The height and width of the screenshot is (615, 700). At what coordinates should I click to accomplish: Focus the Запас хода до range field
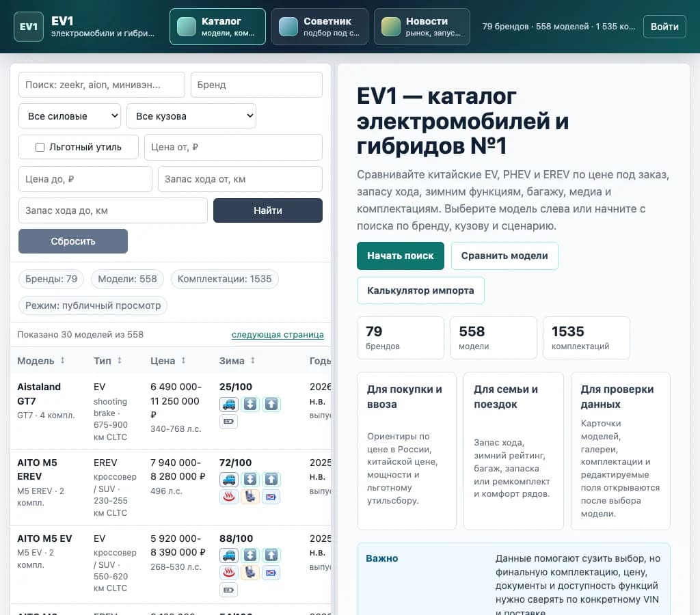tap(113, 210)
